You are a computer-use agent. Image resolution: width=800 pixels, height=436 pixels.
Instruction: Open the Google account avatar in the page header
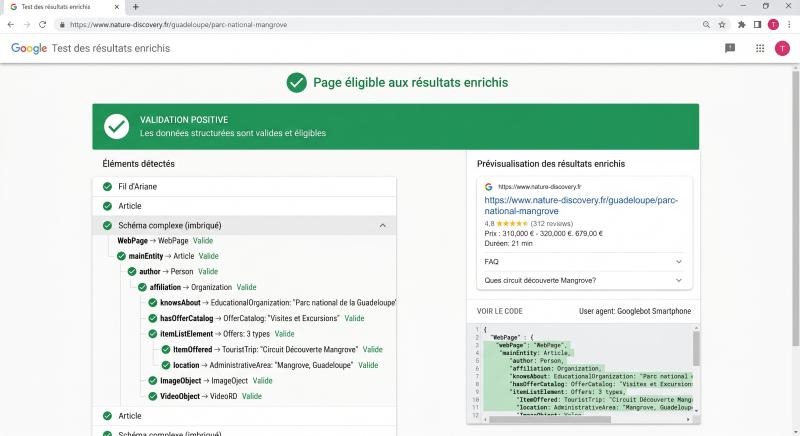(782, 48)
